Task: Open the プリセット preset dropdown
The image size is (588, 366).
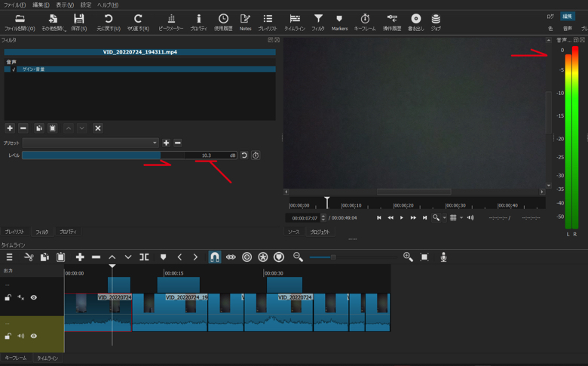Action: click(90, 143)
